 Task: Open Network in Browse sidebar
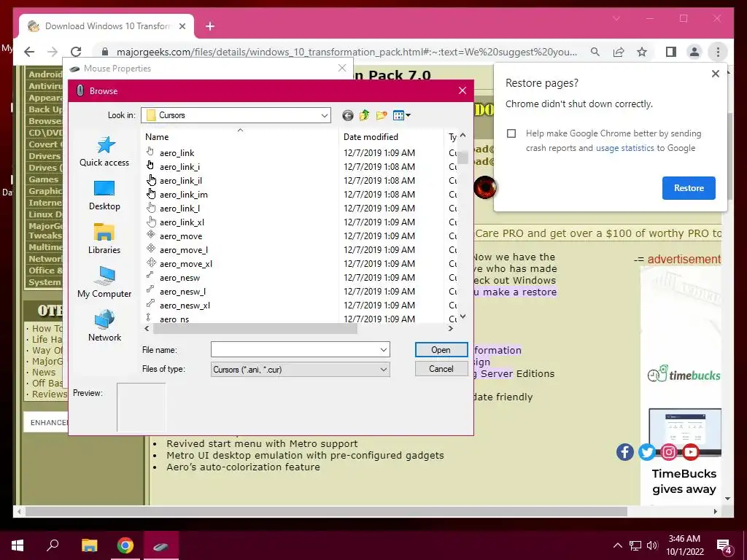(x=104, y=327)
